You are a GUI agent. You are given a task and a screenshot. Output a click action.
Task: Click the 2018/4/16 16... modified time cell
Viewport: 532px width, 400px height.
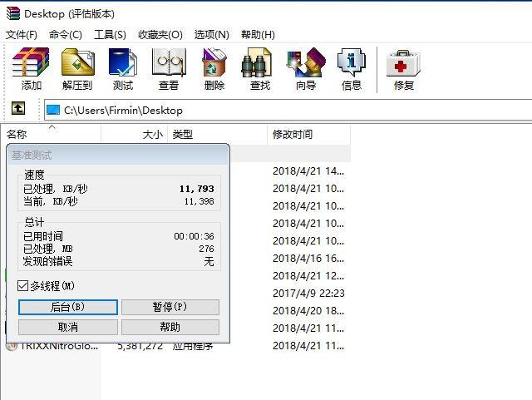point(308,258)
